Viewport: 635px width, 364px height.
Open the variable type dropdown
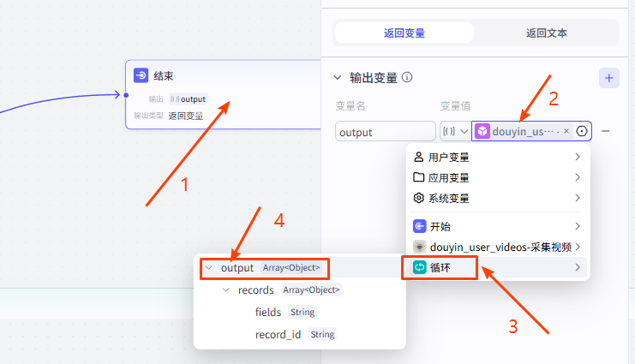(455, 131)
